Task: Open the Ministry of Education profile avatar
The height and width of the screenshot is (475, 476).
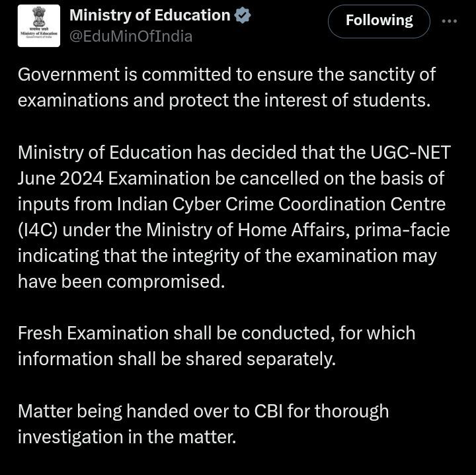Action: pyautogui.click(x=39, y=26)
